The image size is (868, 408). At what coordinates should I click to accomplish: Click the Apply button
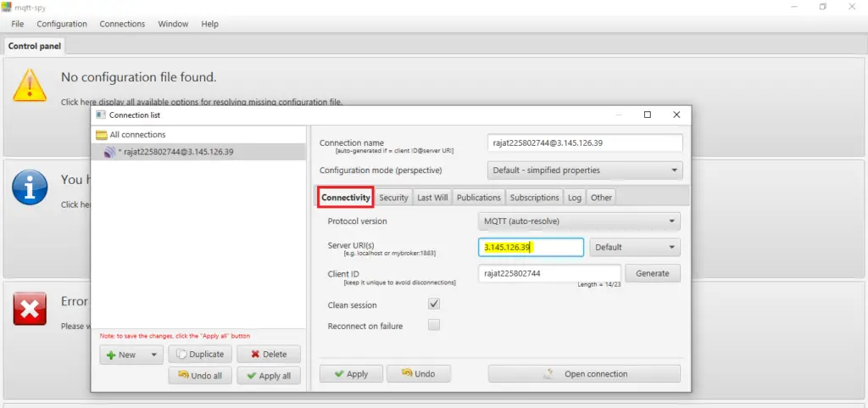pos(351,374)
